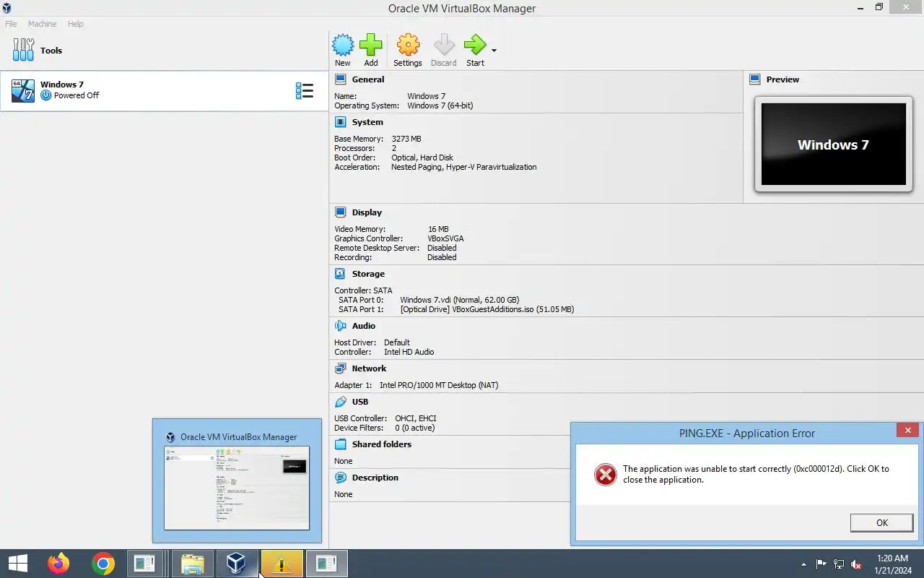This screenshot has height=578, width=924.
Task: Open Settings via the orange gear icon
Action: coord(408,45)
